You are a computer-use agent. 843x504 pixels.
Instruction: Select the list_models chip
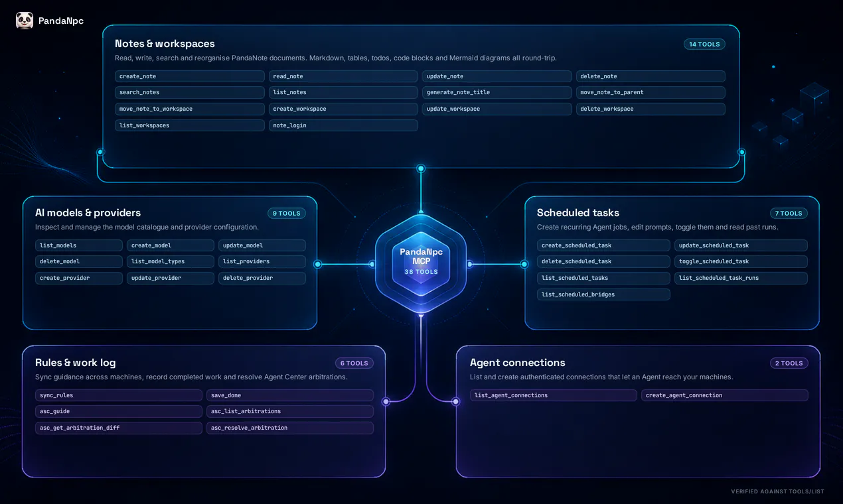(79, 245)
